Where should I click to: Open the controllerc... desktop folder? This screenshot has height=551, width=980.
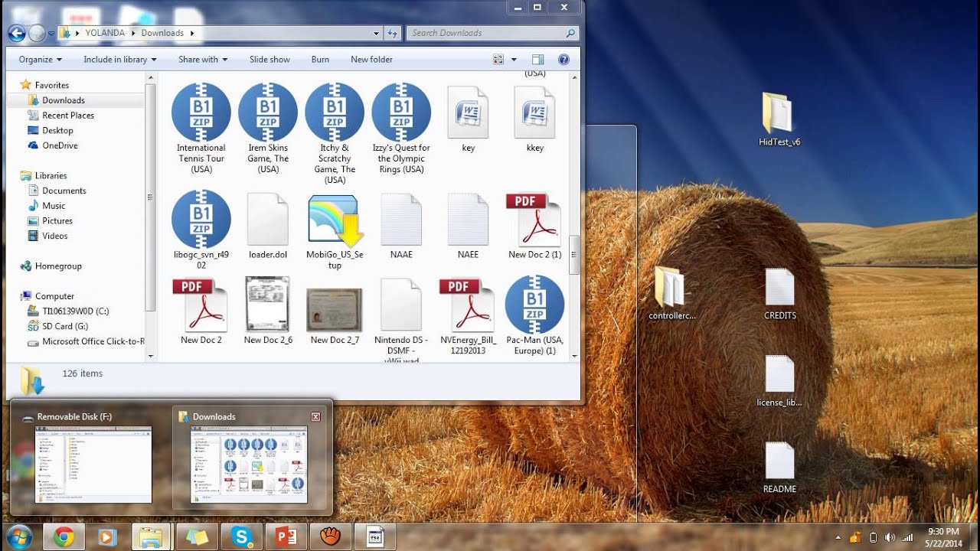click(x=671, y=293)
